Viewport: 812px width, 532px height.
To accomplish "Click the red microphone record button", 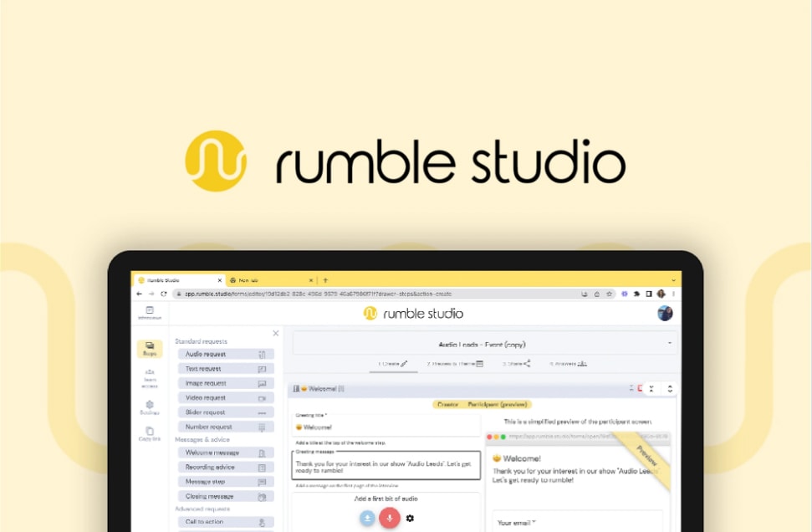I will (x=390, y=518).
